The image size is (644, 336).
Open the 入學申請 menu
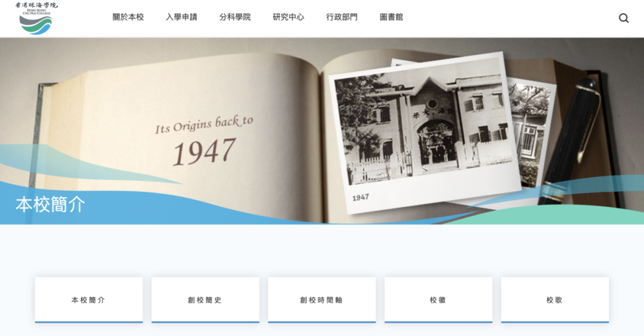[181, 17]
